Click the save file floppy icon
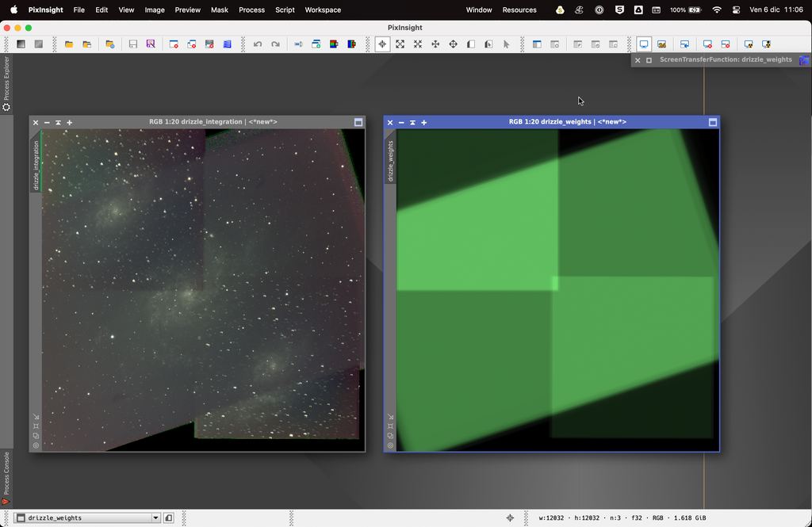 point(133,44)
